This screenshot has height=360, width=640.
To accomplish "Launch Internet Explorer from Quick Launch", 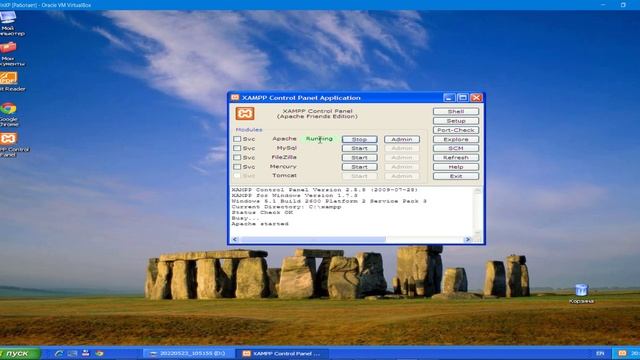I will [59, 353].
